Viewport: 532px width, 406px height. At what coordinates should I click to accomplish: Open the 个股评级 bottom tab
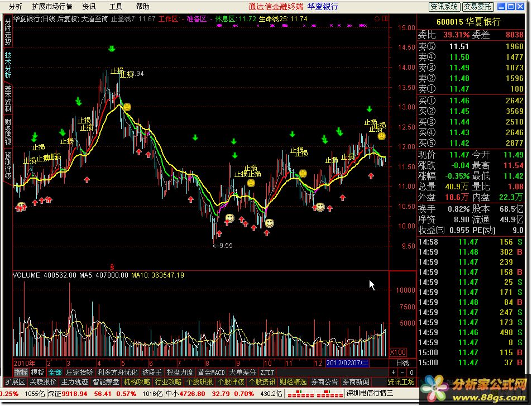click(x=231, y=382)
